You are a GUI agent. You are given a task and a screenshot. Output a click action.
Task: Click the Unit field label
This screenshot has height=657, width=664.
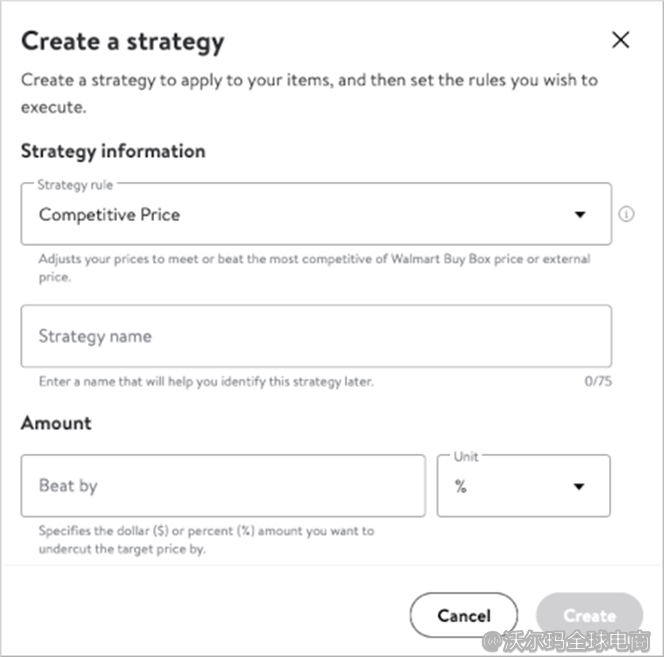click(x=466, y=457)
